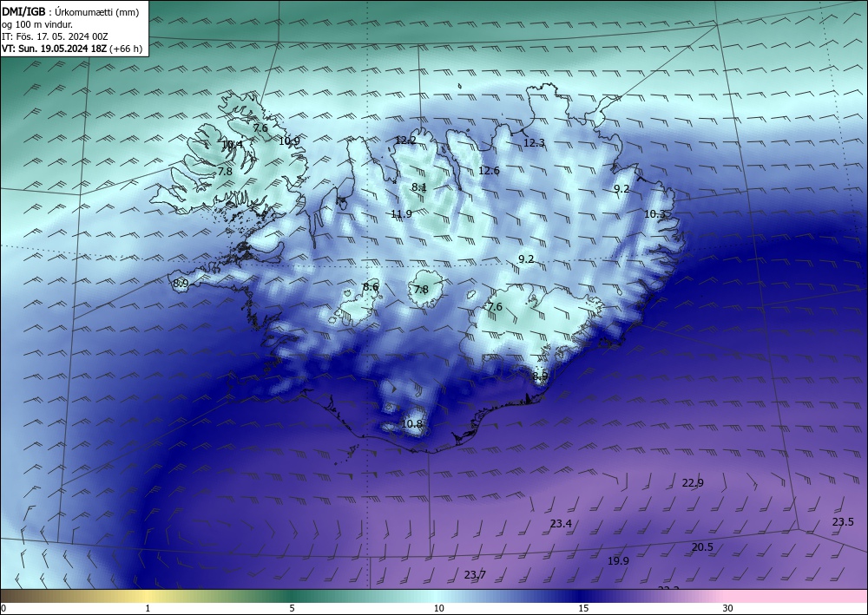Image resolution: width=868 pixels, height=615 pixels.
Task: Click the 12.3 value label
Action: click(x=534, y=142)
